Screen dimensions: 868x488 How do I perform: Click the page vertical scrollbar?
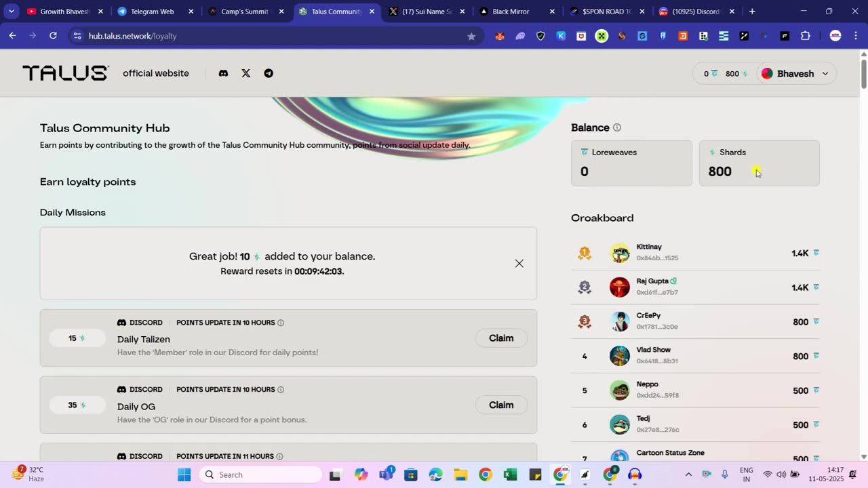point(863,73)
